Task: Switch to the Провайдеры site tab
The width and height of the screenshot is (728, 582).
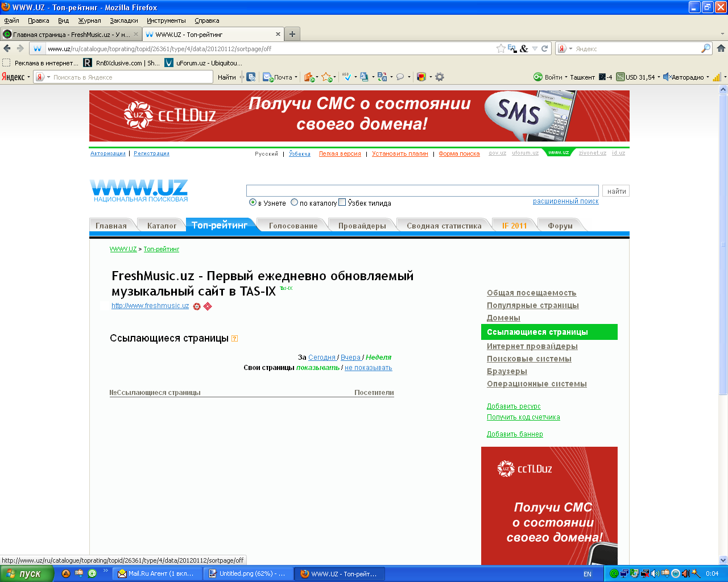Action: 362,226
